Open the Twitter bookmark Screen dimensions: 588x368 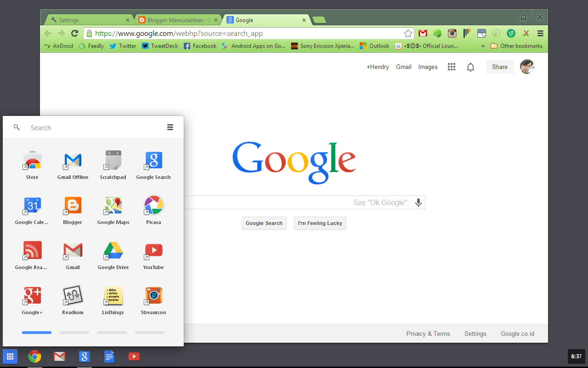pos(123,46)
